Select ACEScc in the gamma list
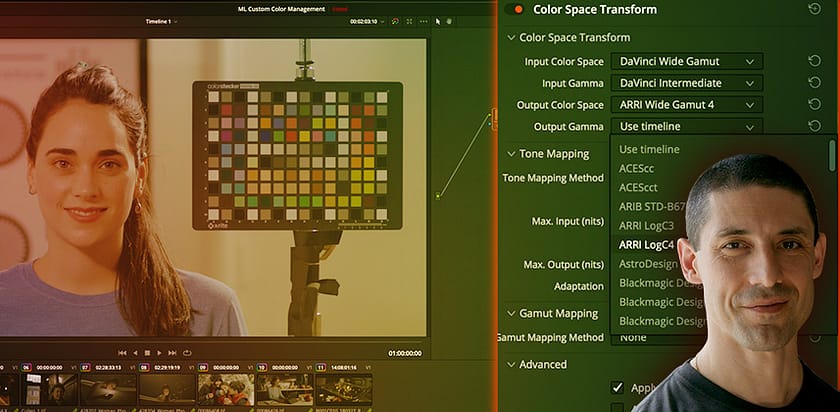Screen dimensions: 840x412 point(636,168)
